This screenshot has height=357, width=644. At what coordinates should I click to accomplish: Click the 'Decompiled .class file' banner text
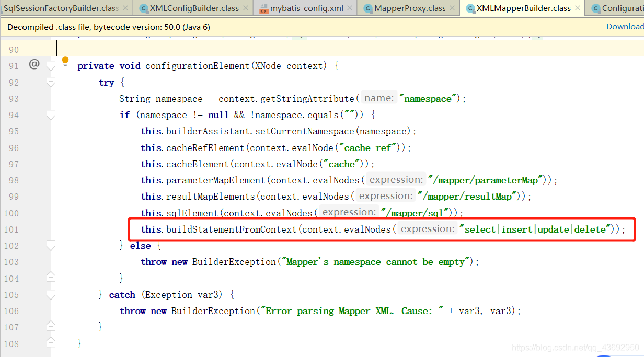click(x=109, y=27)
